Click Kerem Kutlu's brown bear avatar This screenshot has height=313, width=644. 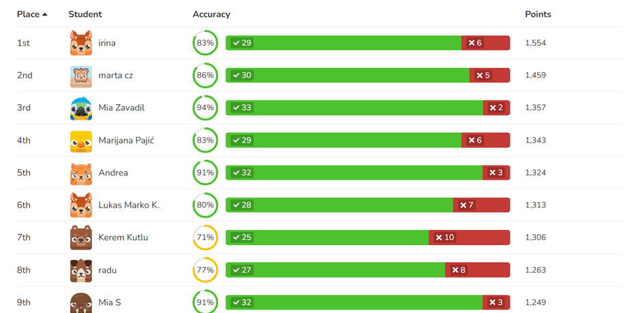[x=81, y=238]
